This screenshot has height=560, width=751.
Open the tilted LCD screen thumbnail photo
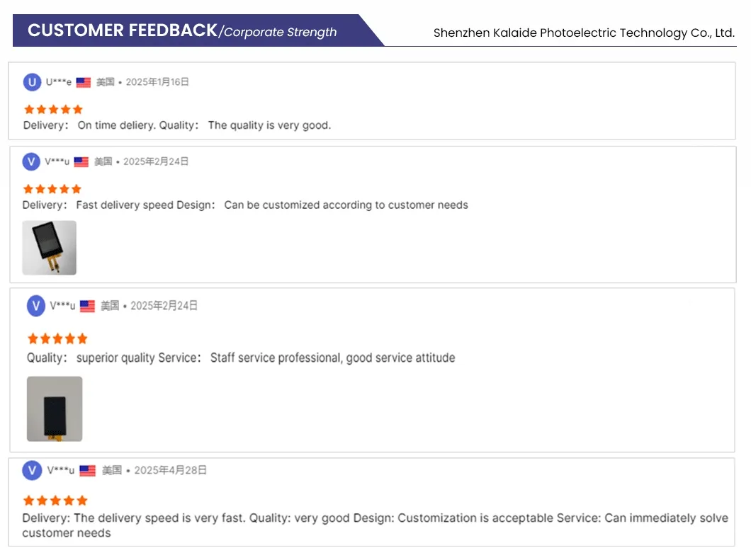tap(50, 248)
